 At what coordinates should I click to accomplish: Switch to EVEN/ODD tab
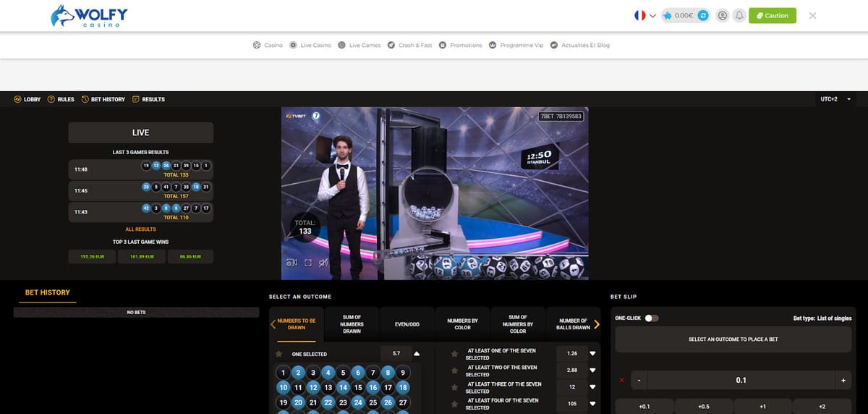coord(407,324)
